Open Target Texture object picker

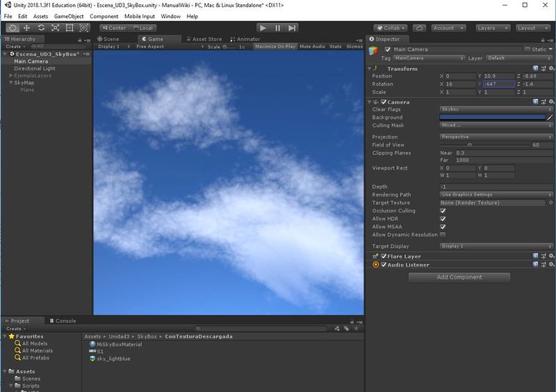[x=550, y=202]
